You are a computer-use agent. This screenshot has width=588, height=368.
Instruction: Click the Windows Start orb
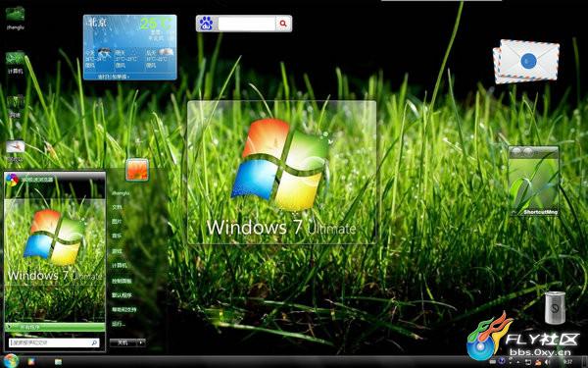coord(10,361)
